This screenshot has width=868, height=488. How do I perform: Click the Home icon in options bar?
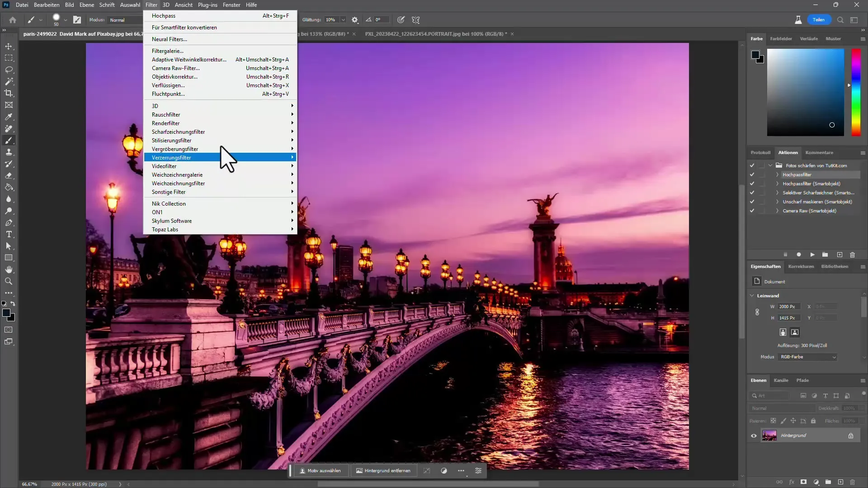[x=13, y=20]
